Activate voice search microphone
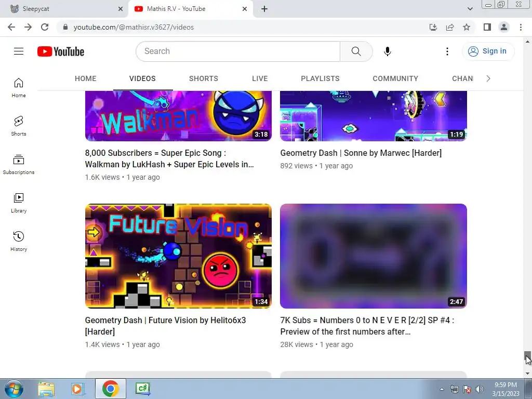Screen dimensions: 532x399 coord(388,51)
